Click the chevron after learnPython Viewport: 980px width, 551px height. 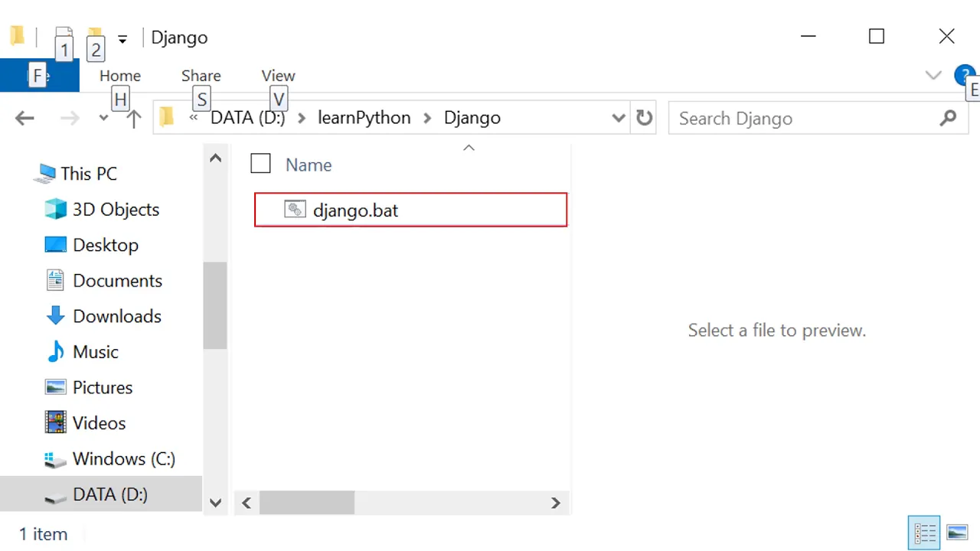[427, 118]
